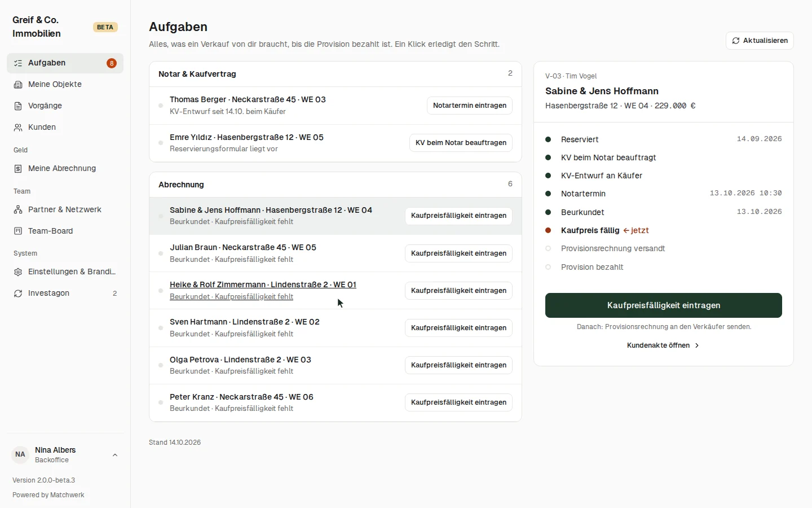Click the KV beim Notar beauftragt step
This screenshot has width=812, height=508.
point(664,157)
